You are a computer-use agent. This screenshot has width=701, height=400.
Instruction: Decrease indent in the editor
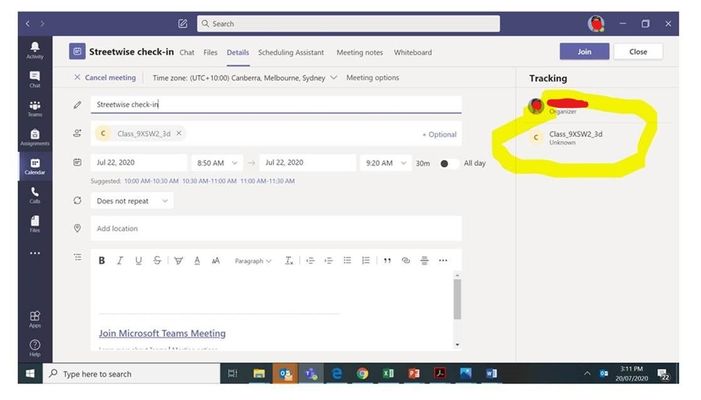[x=310, y=261]
